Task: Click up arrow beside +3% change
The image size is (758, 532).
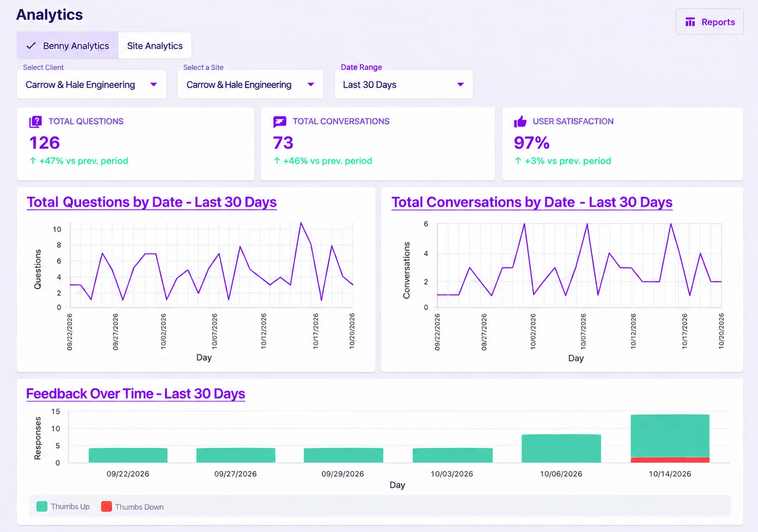Action: pyautogui.click(x=518, y=161)
